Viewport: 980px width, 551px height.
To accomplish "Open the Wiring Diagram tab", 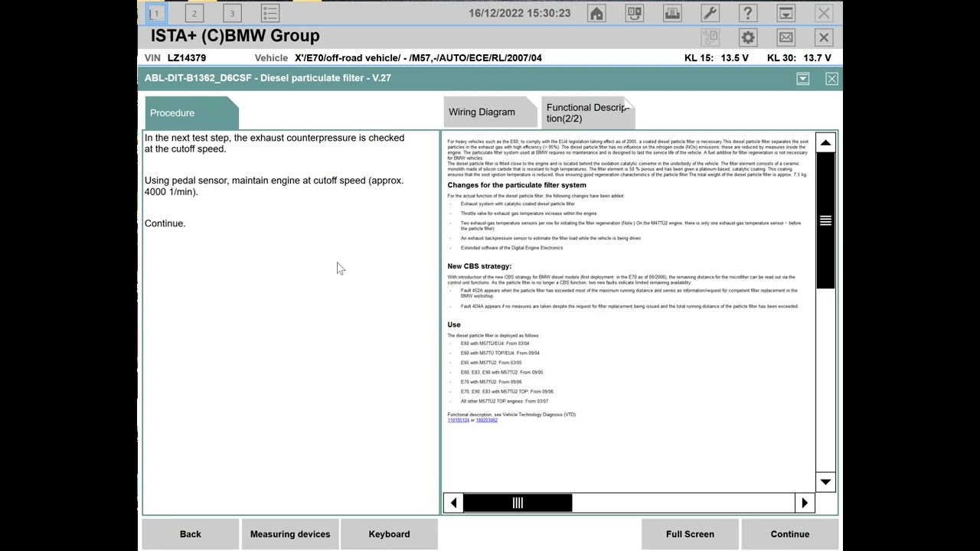I will tap(490, 112).
